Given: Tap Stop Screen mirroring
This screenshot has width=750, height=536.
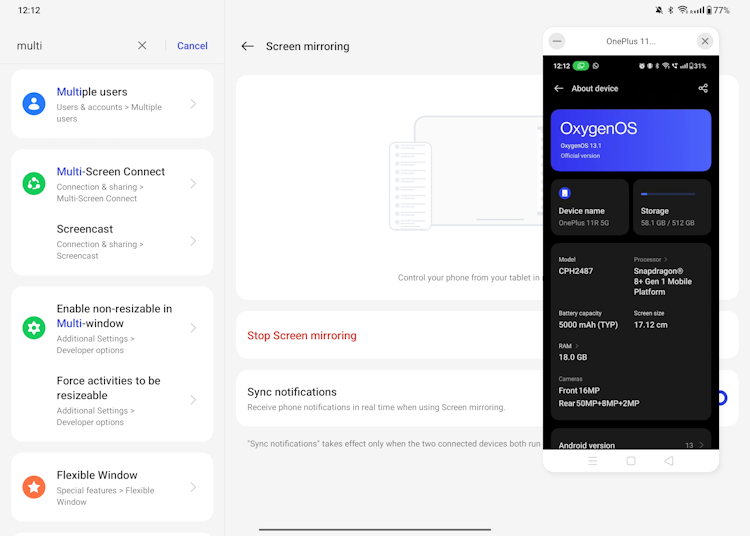Looking at the screenshot, I should pyautogui.click(x=302, y=336).
